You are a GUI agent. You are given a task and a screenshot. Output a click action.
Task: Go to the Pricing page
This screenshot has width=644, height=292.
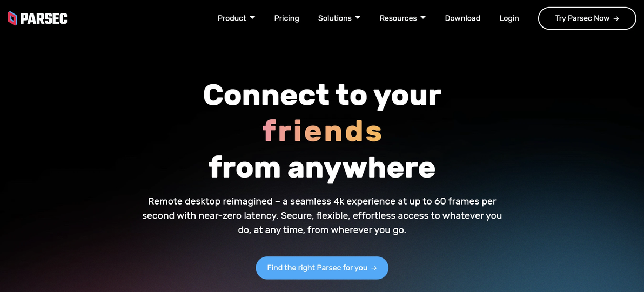pyautogui.click(x=287, y=18)
